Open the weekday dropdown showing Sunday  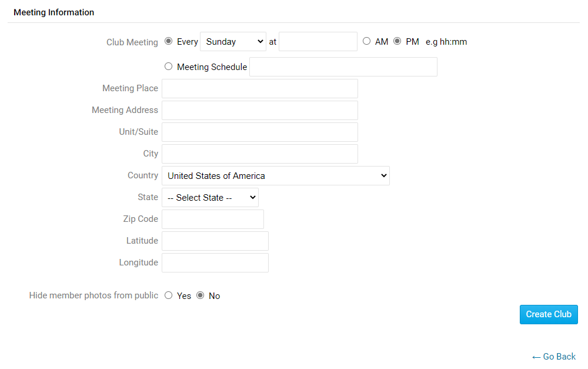tap(233, 42)
